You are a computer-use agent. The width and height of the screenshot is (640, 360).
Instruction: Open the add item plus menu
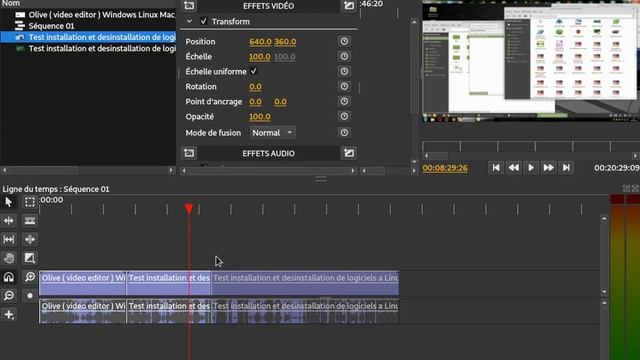coord(9,314)
